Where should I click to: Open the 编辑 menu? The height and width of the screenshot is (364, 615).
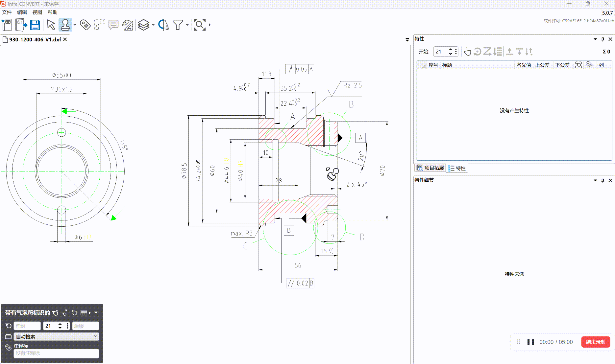[22, 12]
